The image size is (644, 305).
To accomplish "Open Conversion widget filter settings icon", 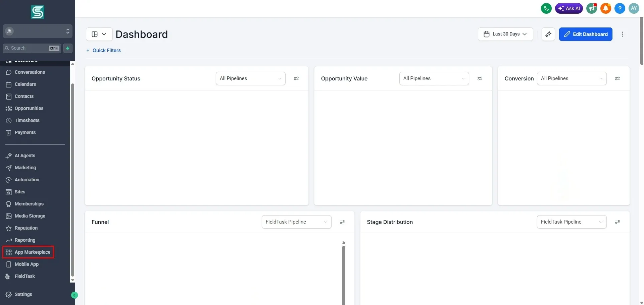I will coord(617,78).
